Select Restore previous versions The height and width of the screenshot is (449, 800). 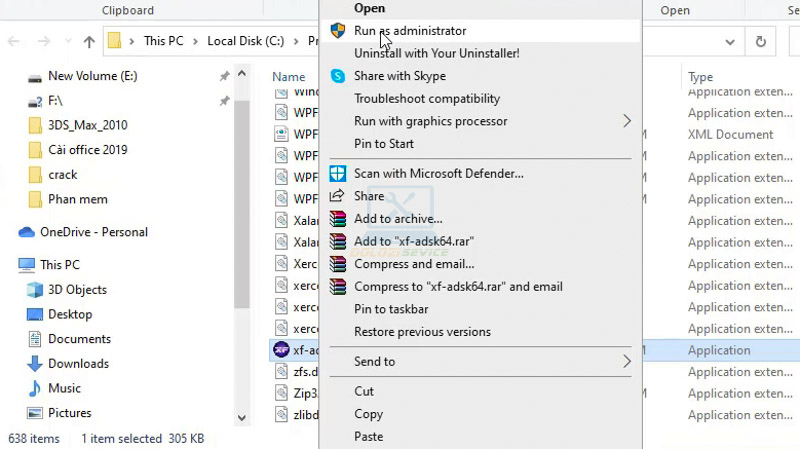coord(480,332)
